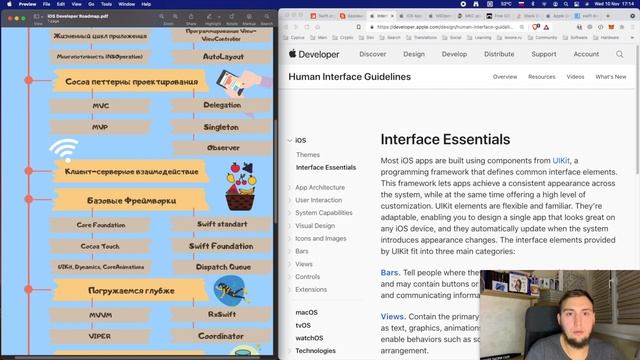Open the Design tab on Apple Developer

point(414,54)
